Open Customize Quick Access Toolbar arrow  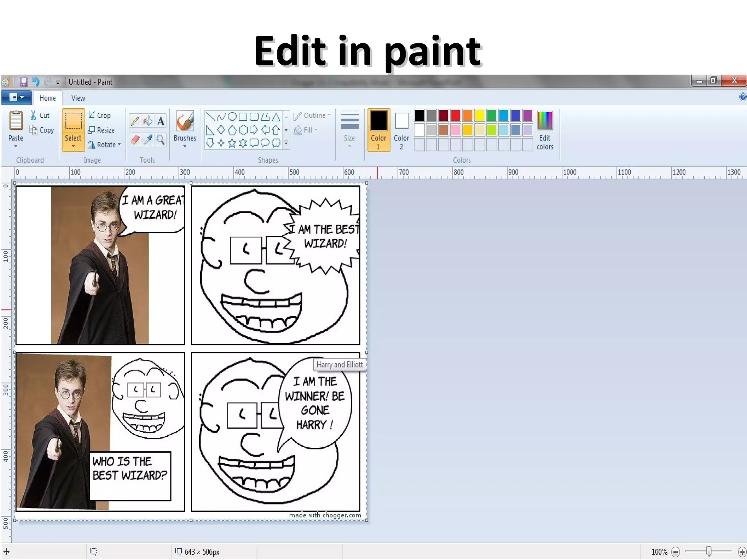[x=58, y=82]
